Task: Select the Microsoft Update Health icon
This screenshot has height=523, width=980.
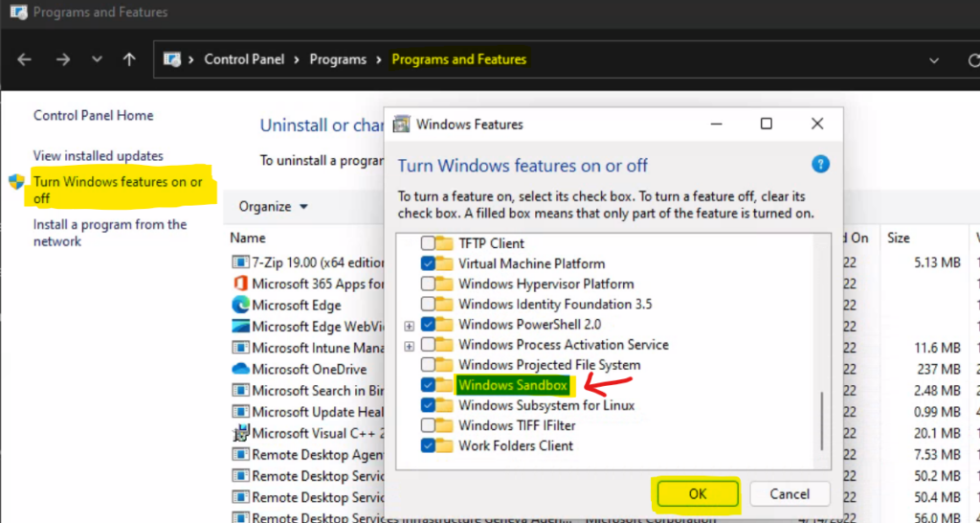Action: [240, 412]
